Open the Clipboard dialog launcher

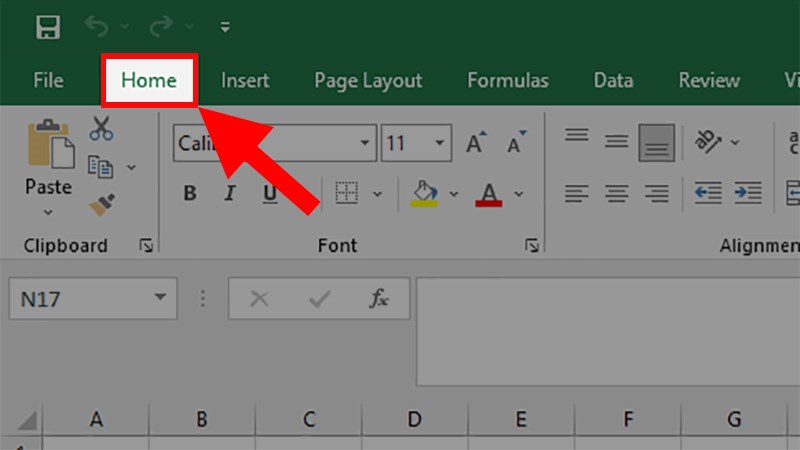pyautogui.click(x=146, y=246)
